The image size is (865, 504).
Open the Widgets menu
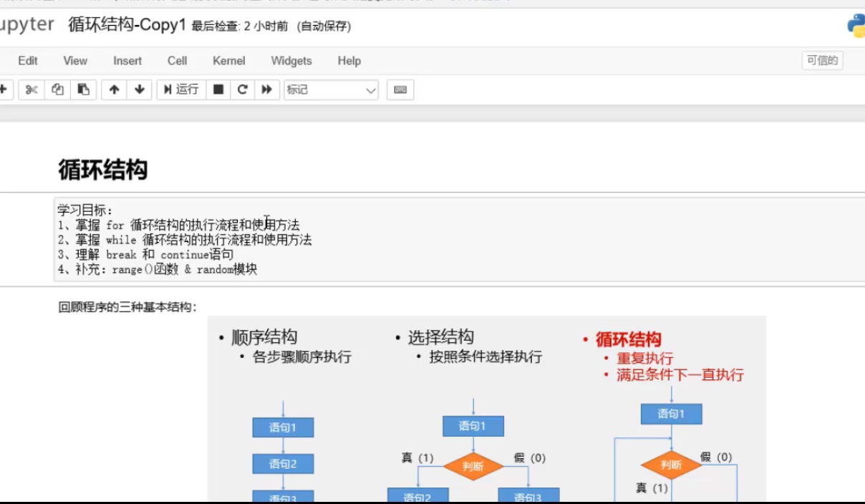(x=291, y=61)
